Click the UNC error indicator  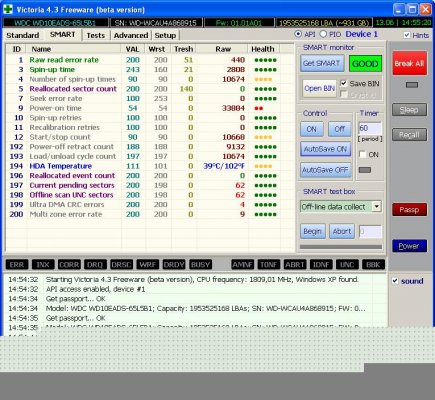coord(347,265)
